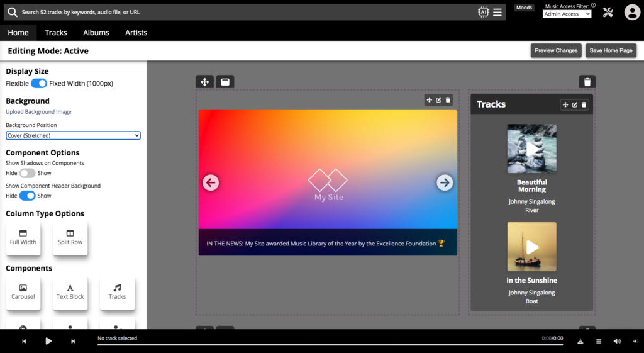Click Johnny Singalong under Beautiful Morning
644x353 pixels.
point(532,202)
